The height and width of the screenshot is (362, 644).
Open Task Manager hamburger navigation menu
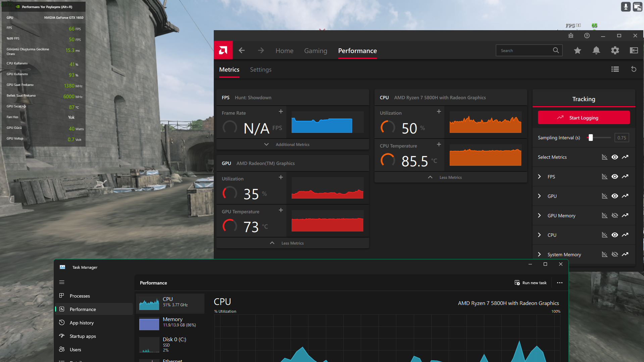(62, 282)
